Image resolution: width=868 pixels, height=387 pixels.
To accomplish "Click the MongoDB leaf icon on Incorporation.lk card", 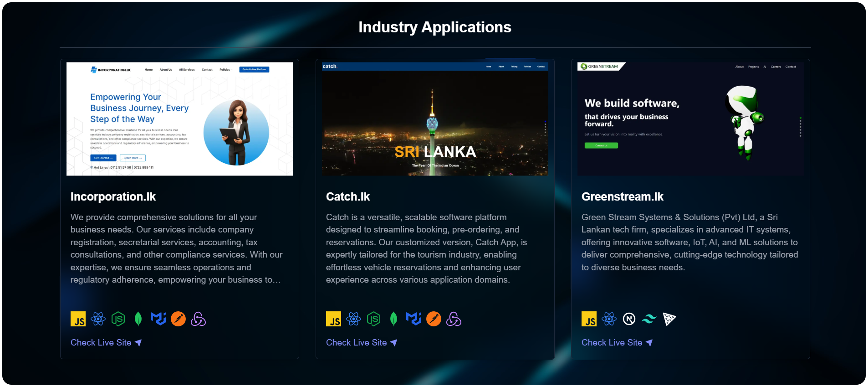I will pos(138,319).
